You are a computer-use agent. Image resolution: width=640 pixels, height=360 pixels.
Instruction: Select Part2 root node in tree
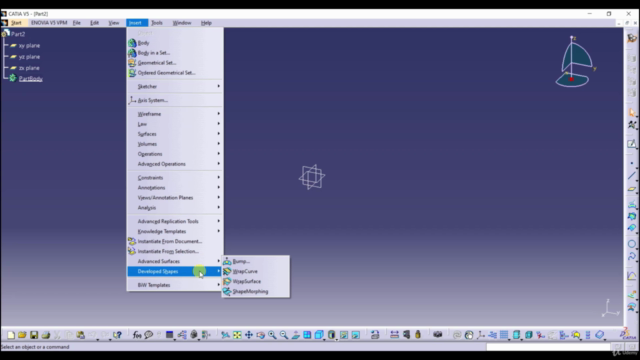click(x=18, y=34)
